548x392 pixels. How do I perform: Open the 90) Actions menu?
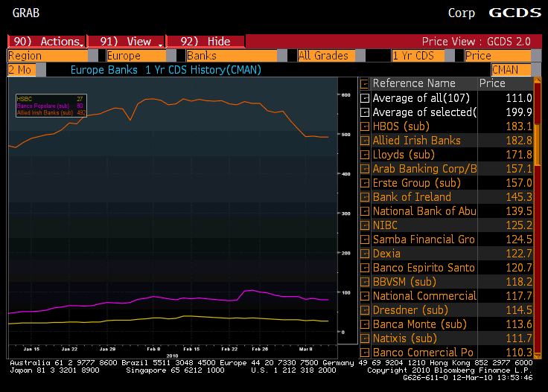(46, 42)
